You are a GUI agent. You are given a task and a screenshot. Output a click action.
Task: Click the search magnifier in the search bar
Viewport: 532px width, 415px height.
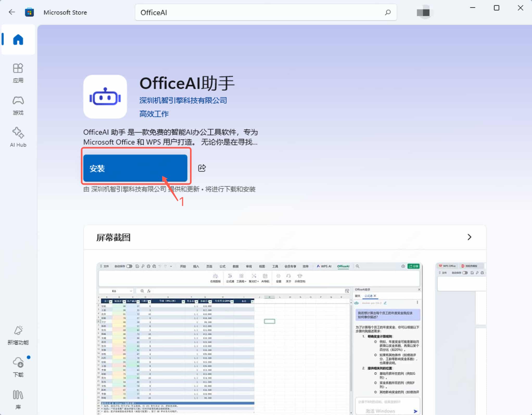pyautogui.click(x=388, y=12)
